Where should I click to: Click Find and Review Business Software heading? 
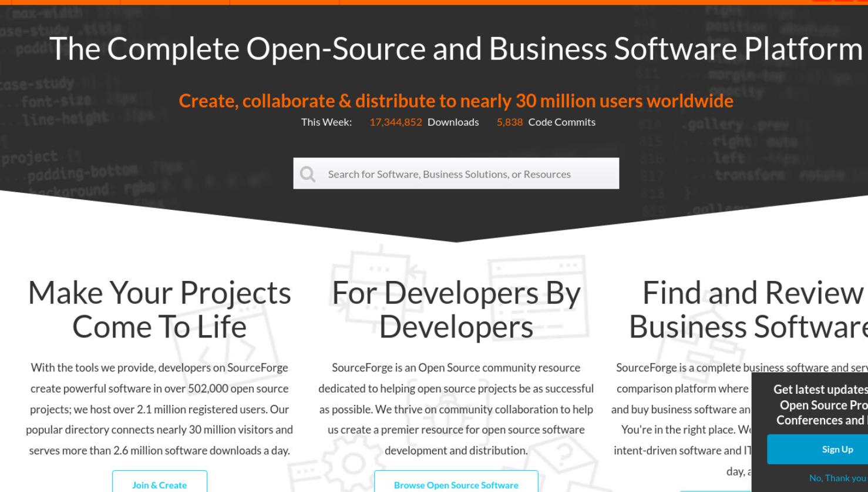click(x=749, y=309)
